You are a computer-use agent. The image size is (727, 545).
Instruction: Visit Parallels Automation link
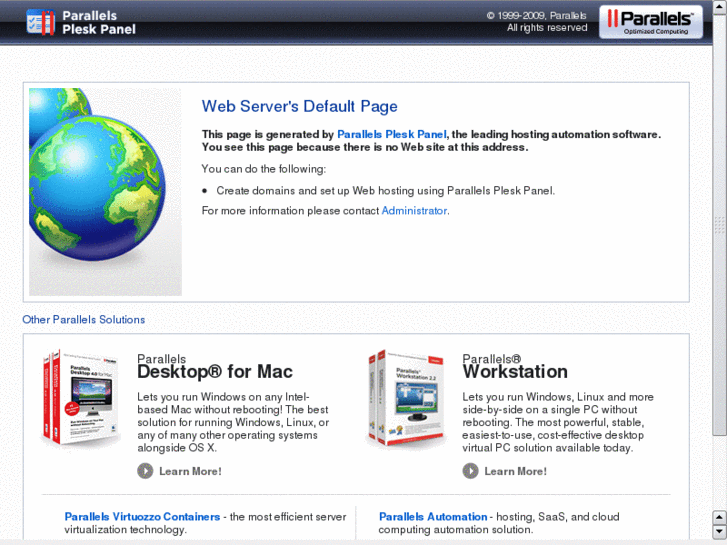433,517
